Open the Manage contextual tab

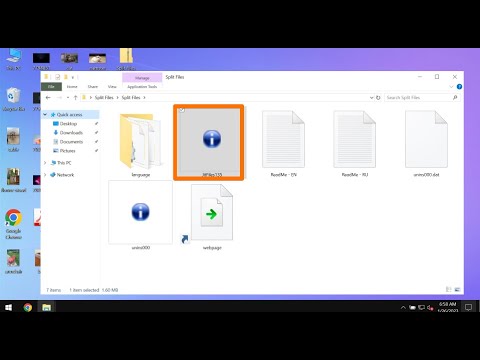[x=142, y=78]
